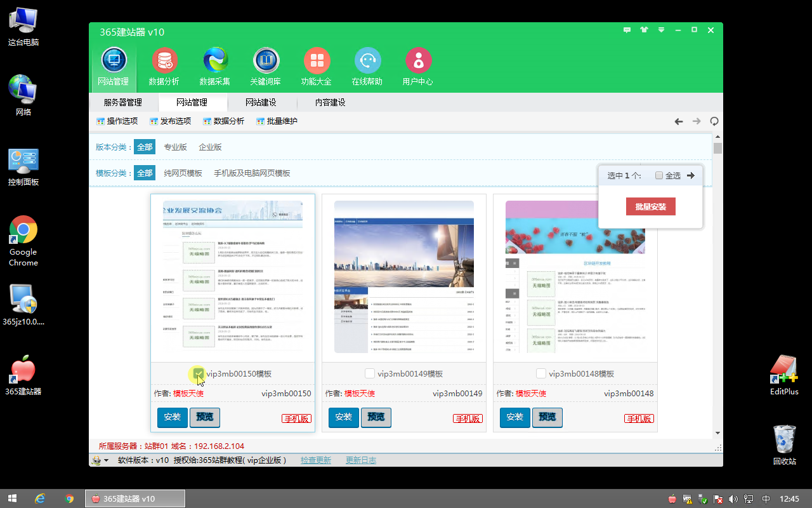This screenshot has width=812, height=508.
Task: Install the vip3mb00148 template
Action: [x=515, y=417]
